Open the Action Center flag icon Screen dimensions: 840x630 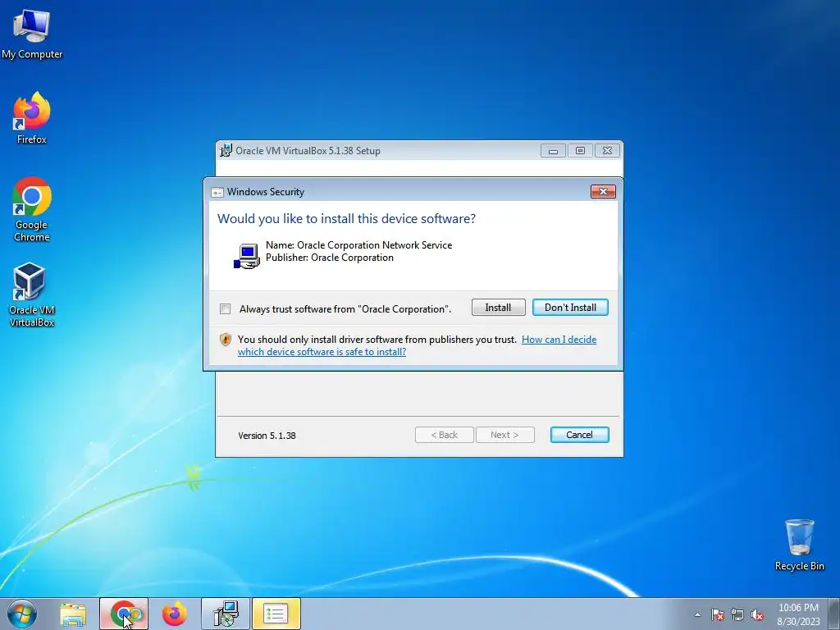(x=717, y=614)
